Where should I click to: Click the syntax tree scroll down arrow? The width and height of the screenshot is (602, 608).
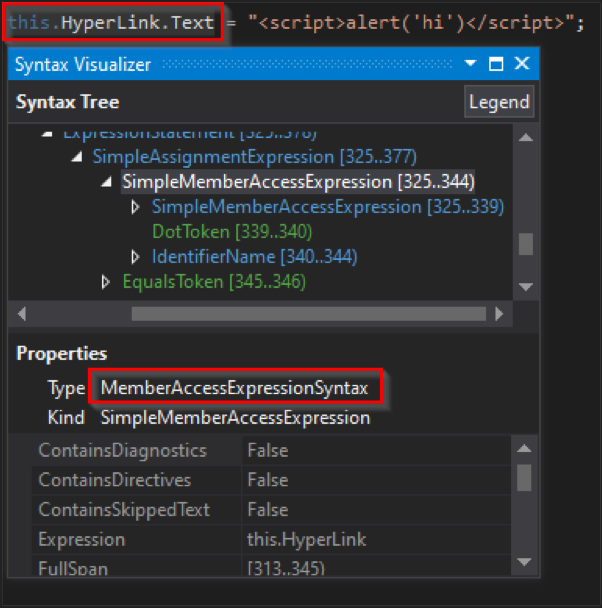[524, 287]
